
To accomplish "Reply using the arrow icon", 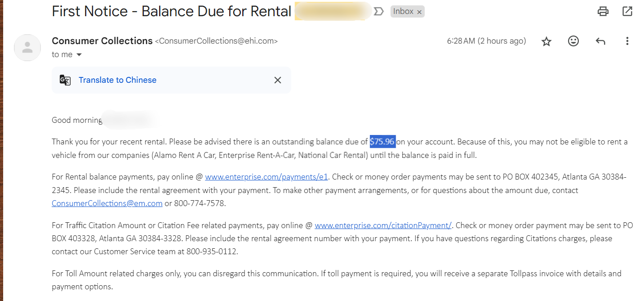I will pyautogui.click(x=600, y=41).
